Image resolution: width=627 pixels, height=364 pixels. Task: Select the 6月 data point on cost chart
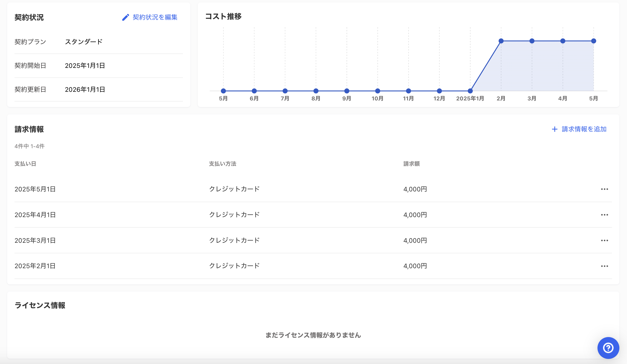(x=254, y=91)
